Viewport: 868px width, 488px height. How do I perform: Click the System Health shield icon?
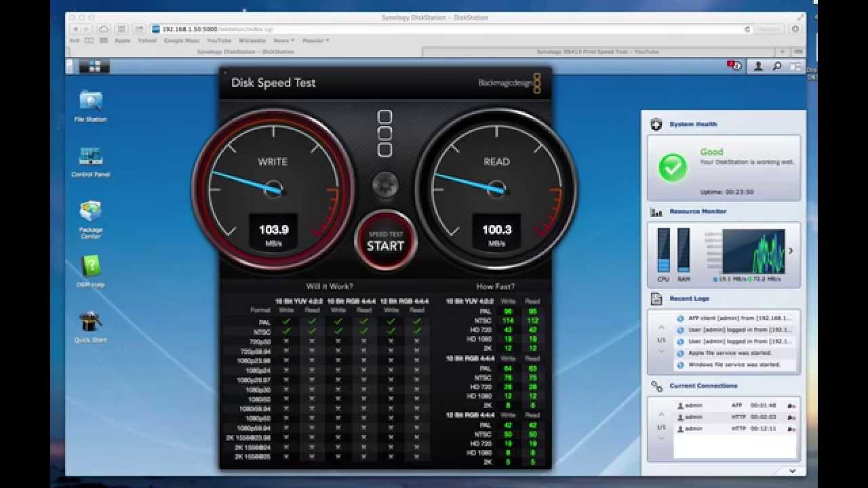pyautogui.click(x=656, y=124)
